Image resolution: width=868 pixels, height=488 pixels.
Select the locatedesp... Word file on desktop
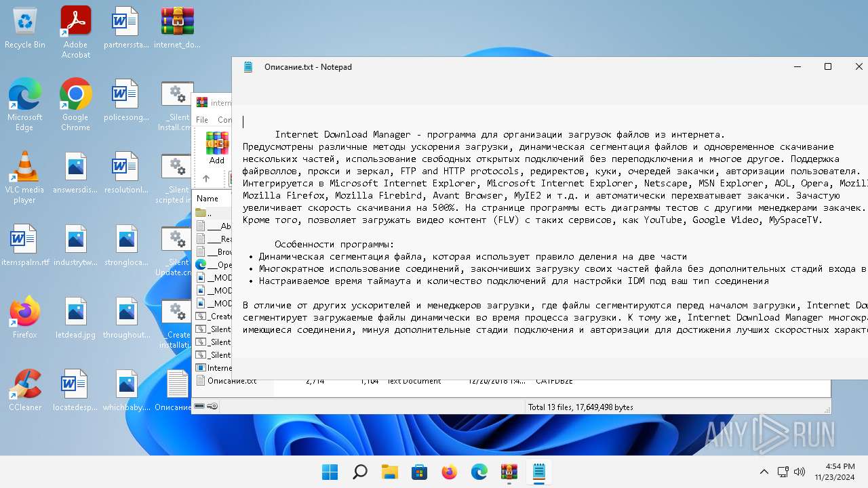pyautogui.click(x=76, y=390)
